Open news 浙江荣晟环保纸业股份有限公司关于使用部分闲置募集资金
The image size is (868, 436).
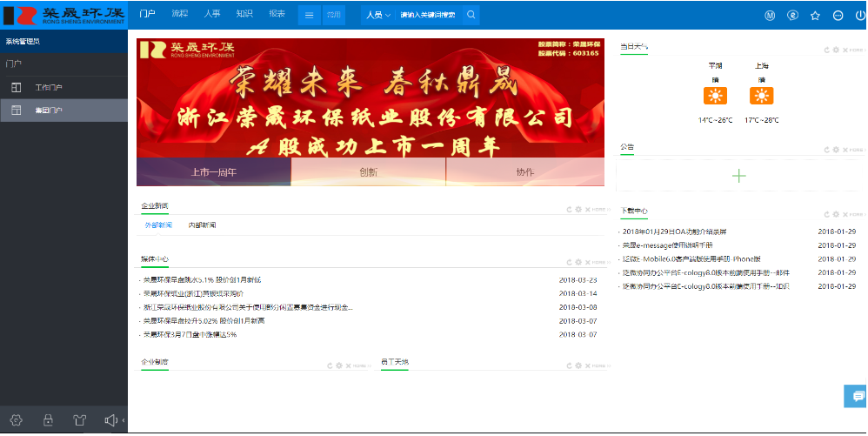pos(248,307)
